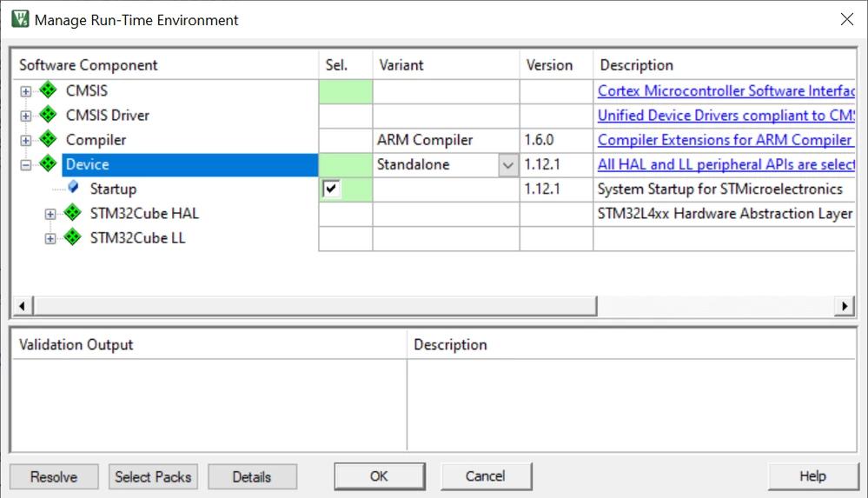Confirm with the OK button
The height and width of the screenshot is (498, 868).
(379, 476)
